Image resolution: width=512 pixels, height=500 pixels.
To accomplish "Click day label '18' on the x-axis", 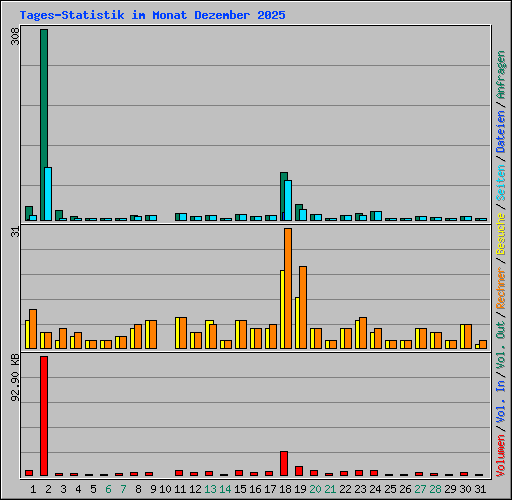I will pyautogui.click(x=285, y=489).
